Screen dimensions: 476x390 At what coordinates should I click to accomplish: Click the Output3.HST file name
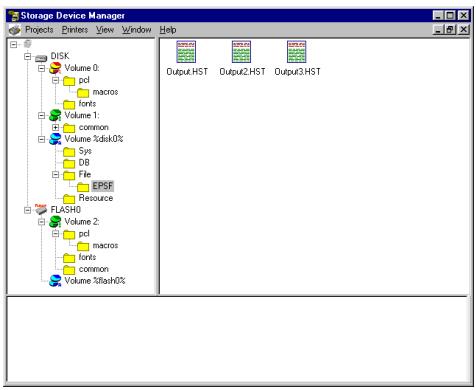(x=297, y=72)
